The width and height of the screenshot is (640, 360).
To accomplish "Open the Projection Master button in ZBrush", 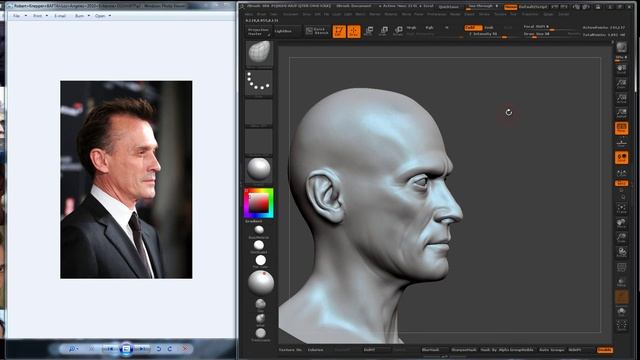I will (x=258, y=31).
